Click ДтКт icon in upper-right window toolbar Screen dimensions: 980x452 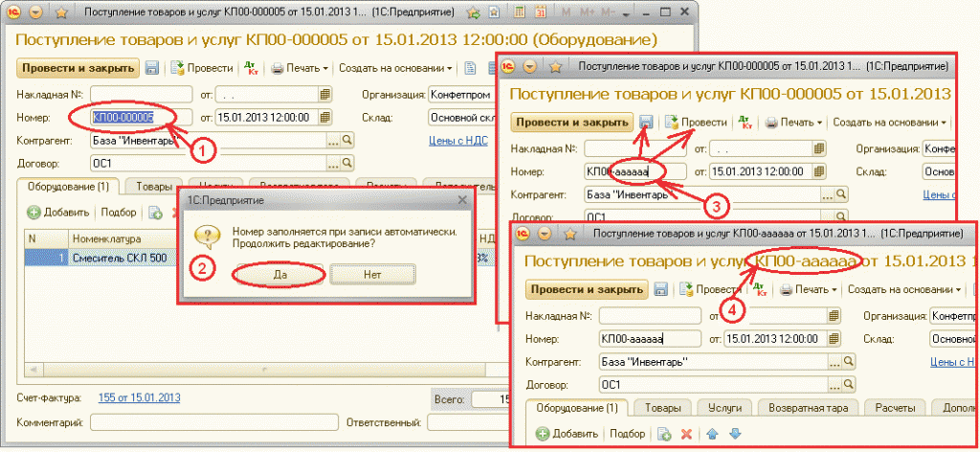coord(745,122)
